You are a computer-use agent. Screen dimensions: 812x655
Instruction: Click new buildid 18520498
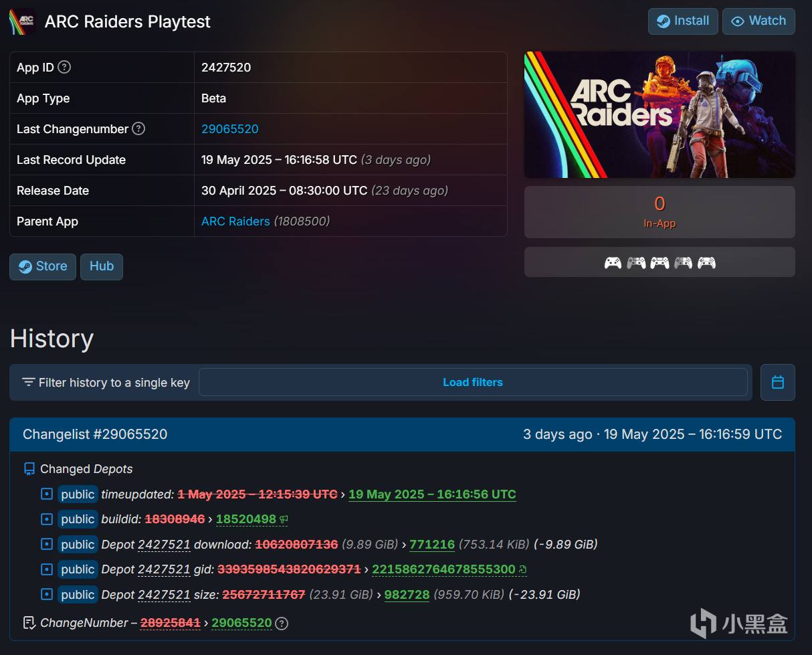tap(246, 519)
